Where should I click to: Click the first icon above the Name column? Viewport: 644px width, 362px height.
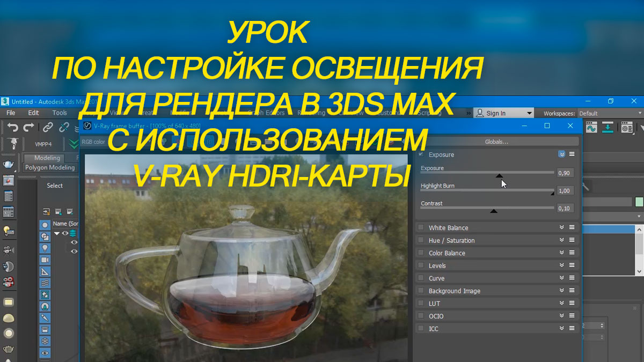pos(46,211)
